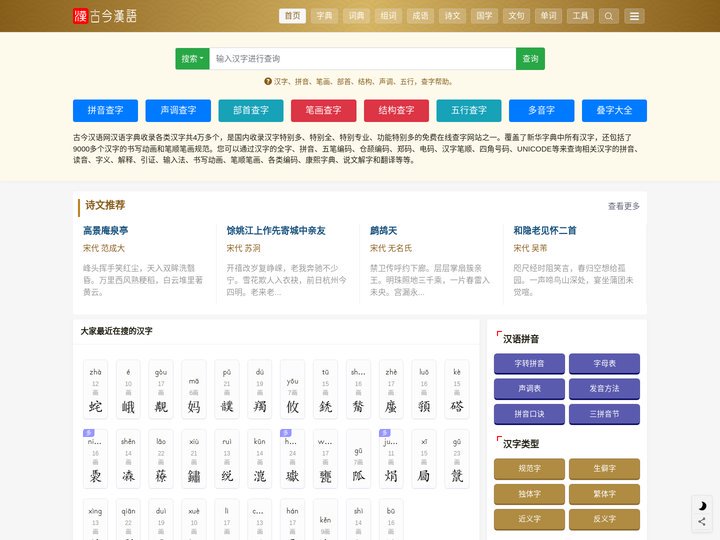The image size is (720, 540).
Task: Go to the 首页 nav tab
Action: (292, 16)
